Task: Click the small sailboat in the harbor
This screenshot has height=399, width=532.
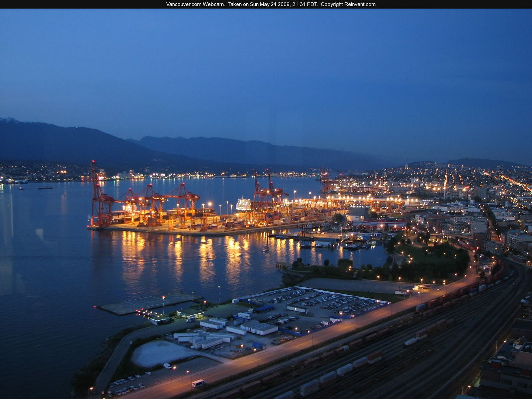Action: coord(266,248)
